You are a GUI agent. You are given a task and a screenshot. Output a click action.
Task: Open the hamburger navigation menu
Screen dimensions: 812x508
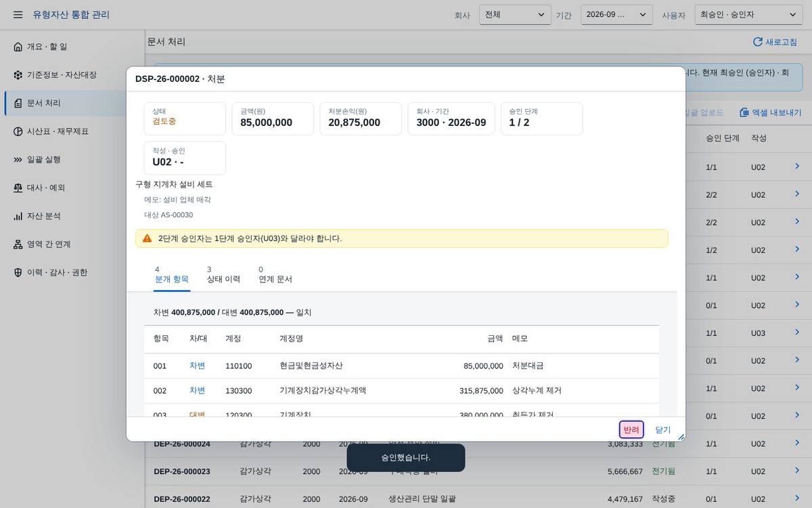(x=18, y=15)
